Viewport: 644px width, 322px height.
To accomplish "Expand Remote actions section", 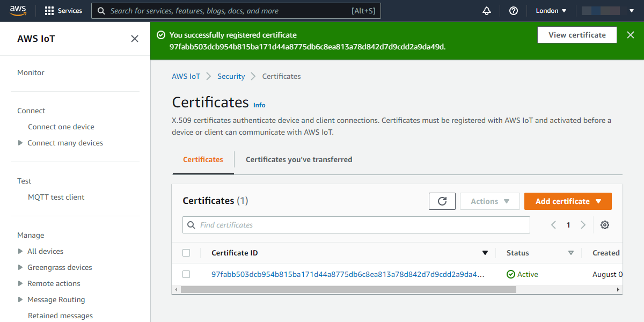I will 20,283.
